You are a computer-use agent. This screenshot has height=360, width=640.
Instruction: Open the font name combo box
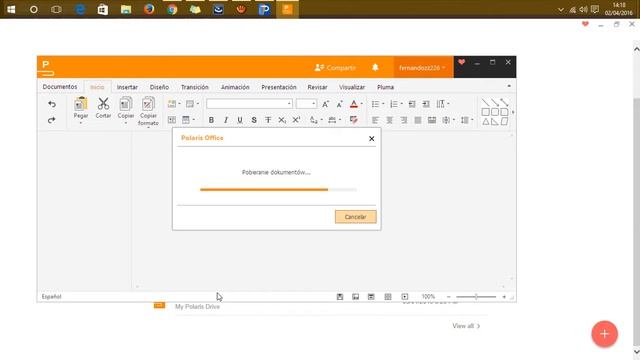point(249,104)
